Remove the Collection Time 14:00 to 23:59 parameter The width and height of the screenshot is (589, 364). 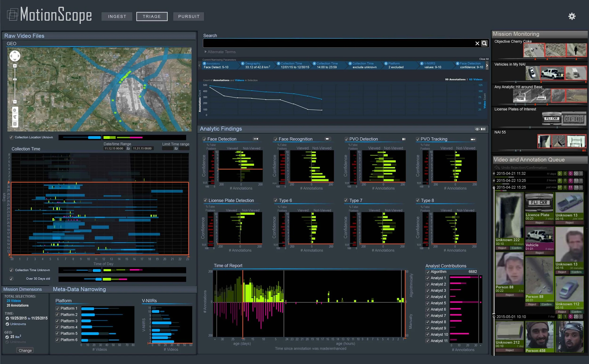point(314,64)
